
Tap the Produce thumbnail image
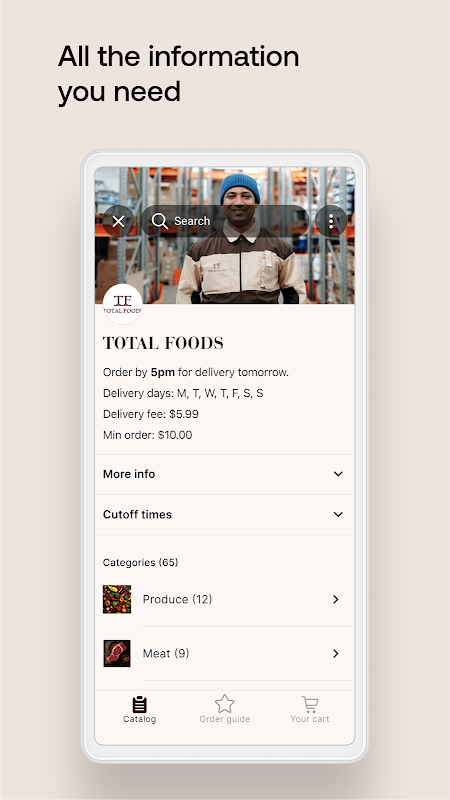[x=117, y=599]
